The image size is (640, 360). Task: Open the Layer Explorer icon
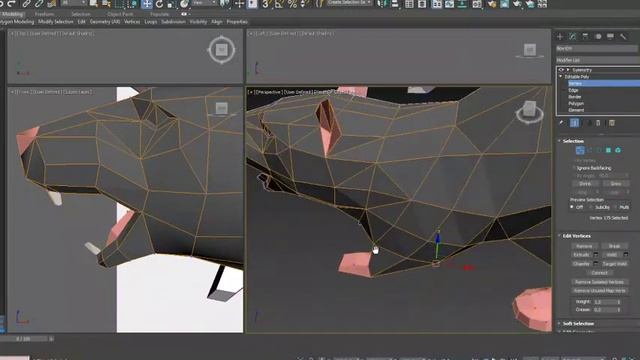pos(422,4)
